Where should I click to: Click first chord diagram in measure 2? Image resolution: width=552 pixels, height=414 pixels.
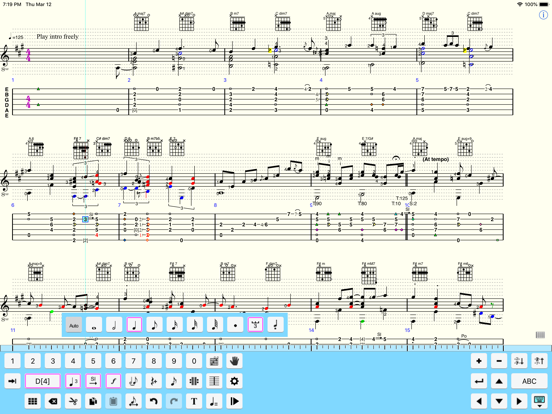click(141, 22)
